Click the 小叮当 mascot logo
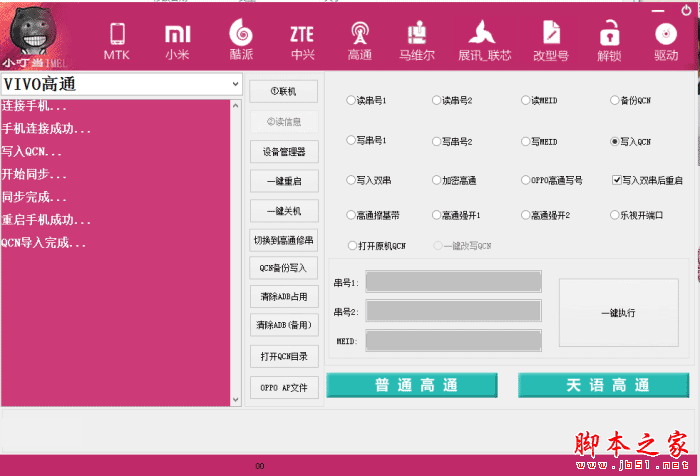The height and width of the screenshot is (476, 700). pos(33,36)
